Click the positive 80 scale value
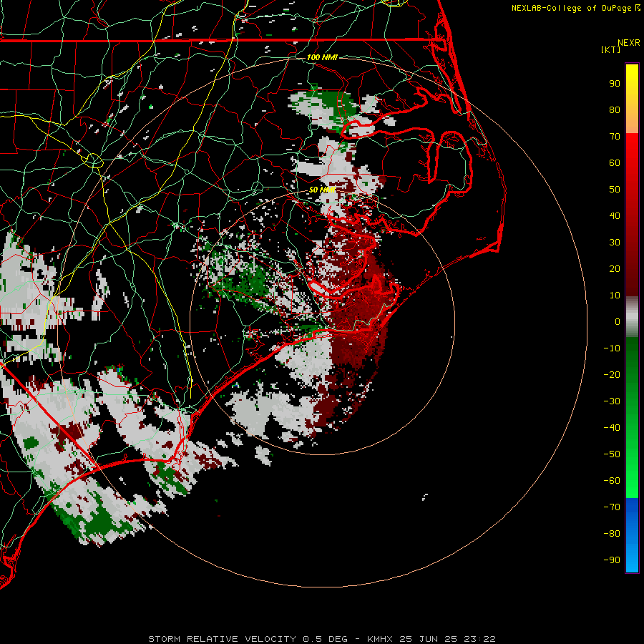The image size is (644, 644). tap(615, 109)
